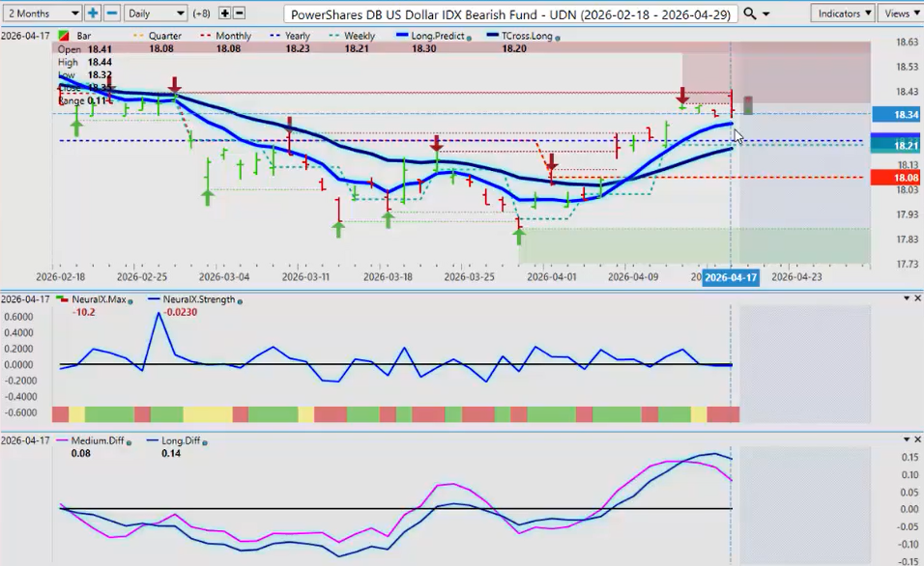The width and height of the screenshot is (924, 566).
Task: Toggle the TCross.Long indicator dot
Action: (559, 36)
